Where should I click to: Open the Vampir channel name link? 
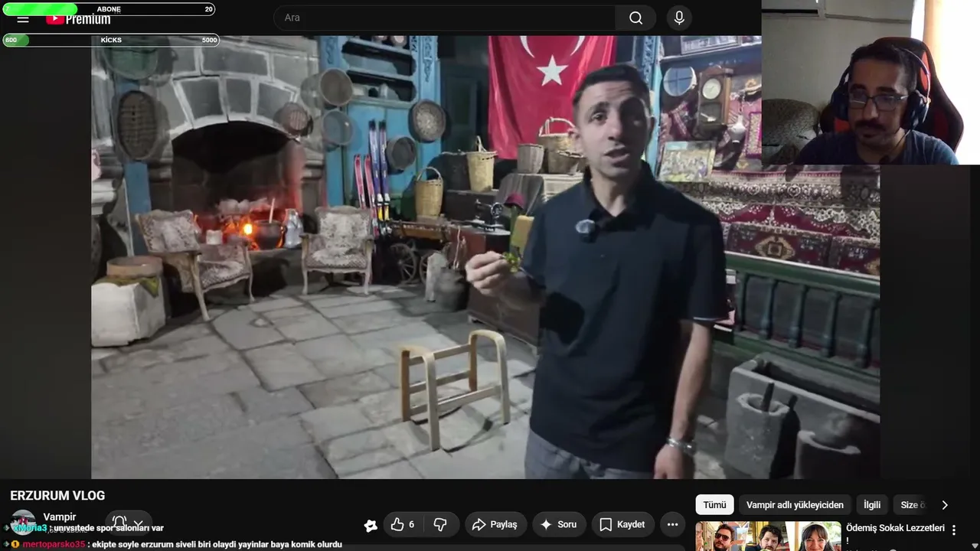pos(60,517)
